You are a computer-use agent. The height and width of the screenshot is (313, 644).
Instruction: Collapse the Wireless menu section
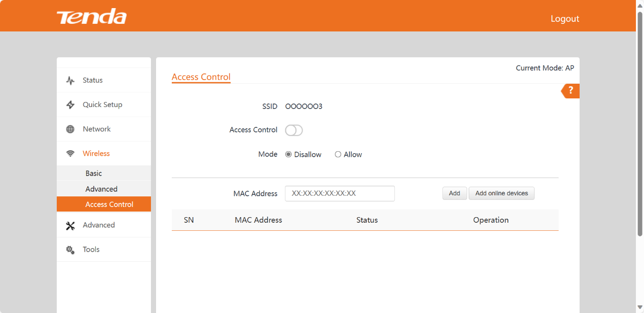96,154
